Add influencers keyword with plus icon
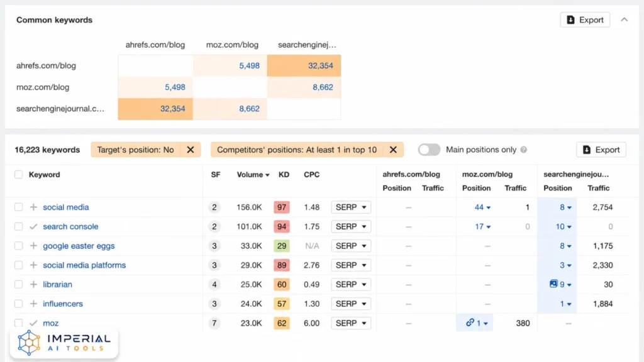Viewport: 644px width, 362px height. coord(34,304)
